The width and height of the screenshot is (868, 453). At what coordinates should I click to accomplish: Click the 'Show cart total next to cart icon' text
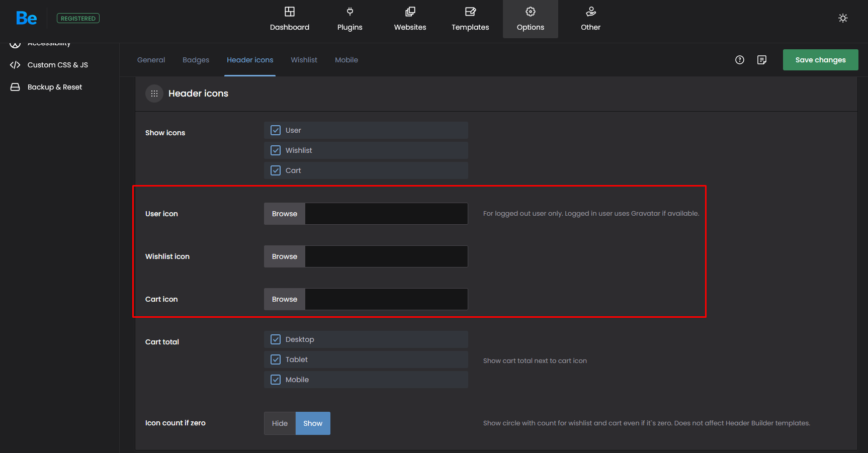[535, 360]
